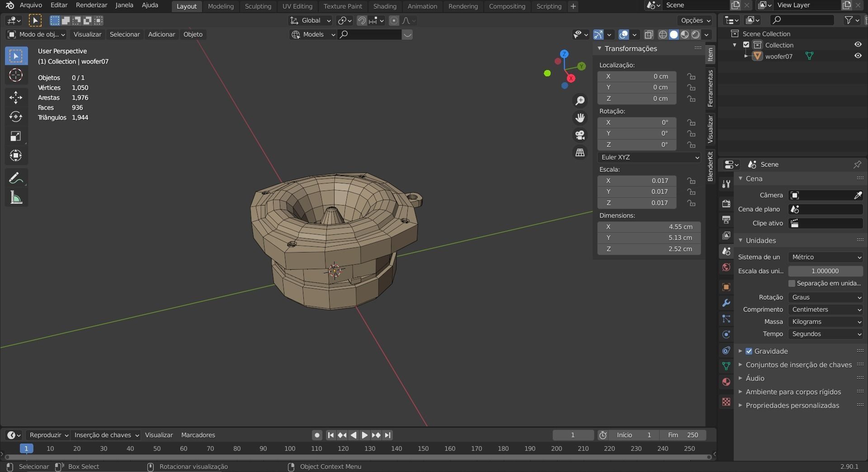Select the Rotate tool

pyautogui.click(x=16, y=117)
